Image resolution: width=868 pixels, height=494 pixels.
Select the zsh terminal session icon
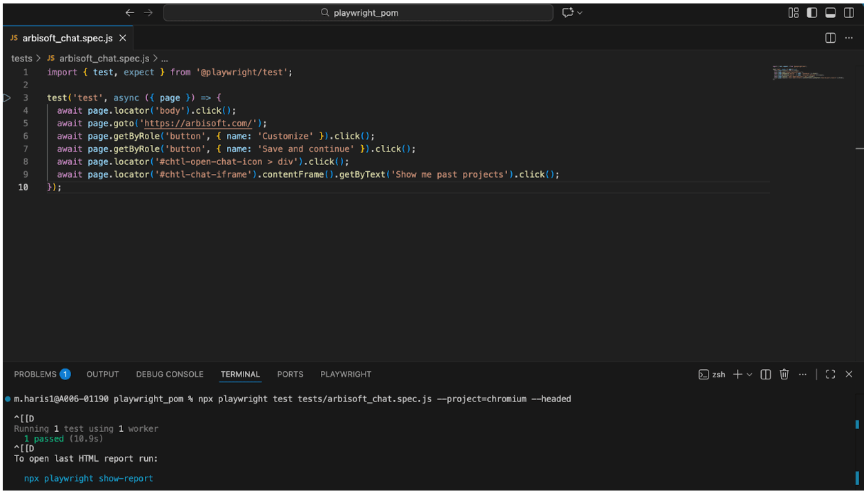coord(705,374)
